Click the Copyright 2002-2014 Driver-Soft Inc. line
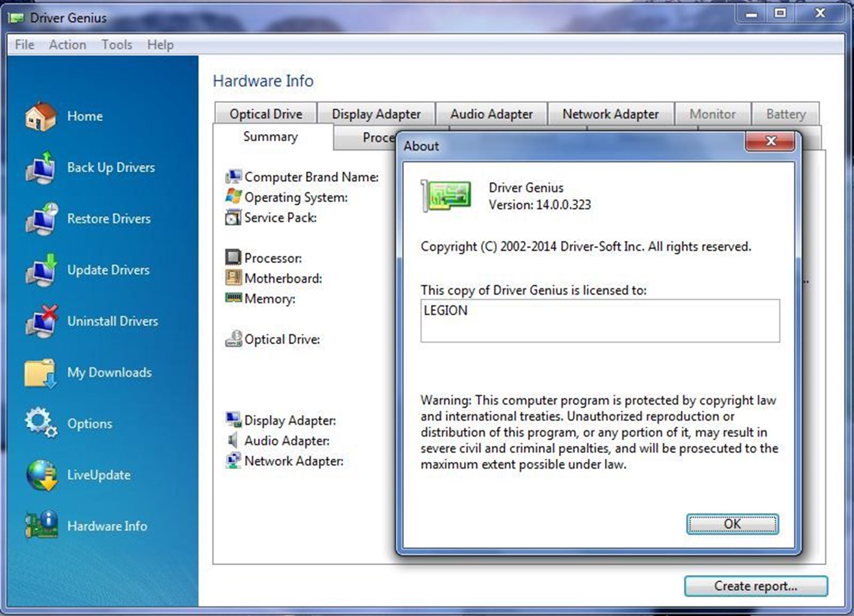Image resolution: width=854 pixels, height=616 pixels. tap(586, 246)
